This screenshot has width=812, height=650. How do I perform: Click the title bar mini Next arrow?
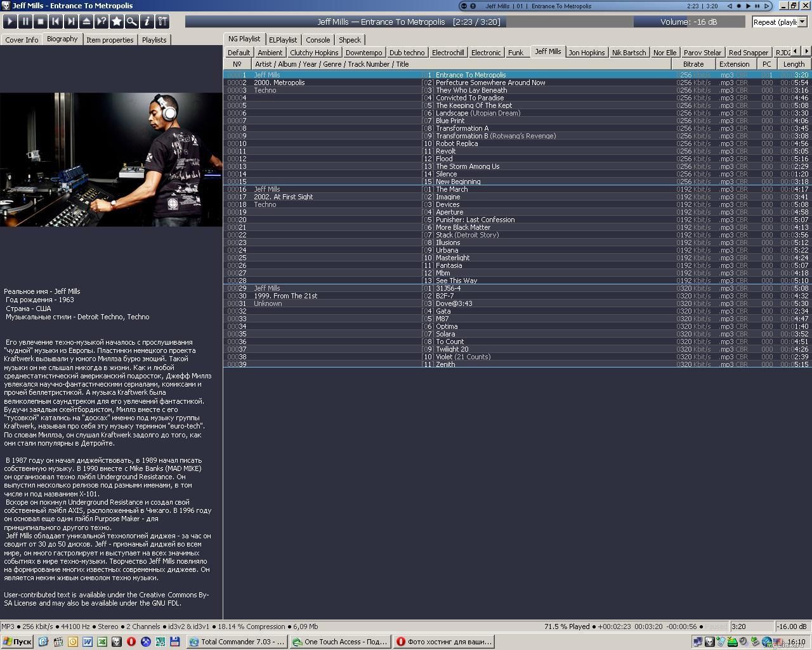(x=766, y=6)
